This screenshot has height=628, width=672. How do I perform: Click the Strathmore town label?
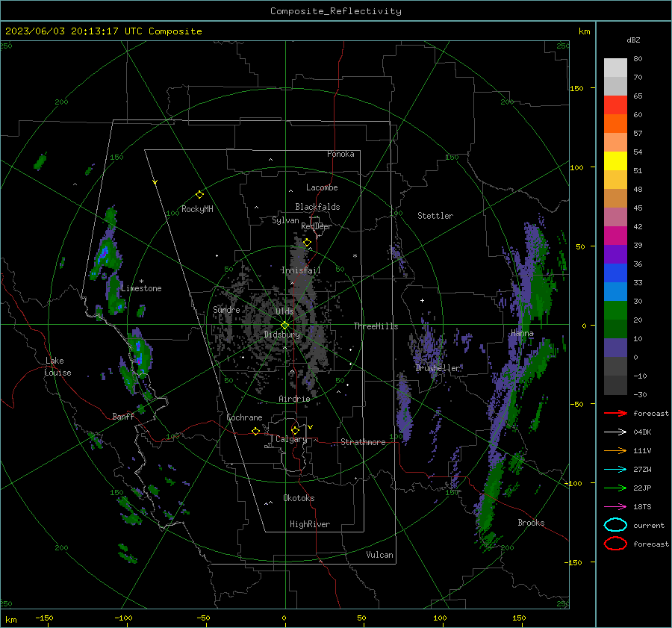(x=363, y=442)
